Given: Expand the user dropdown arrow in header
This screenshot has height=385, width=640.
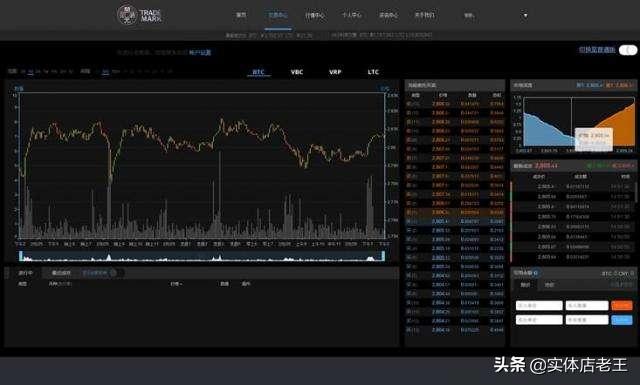Looking at the screenshot, I should (x=525, y=16).
